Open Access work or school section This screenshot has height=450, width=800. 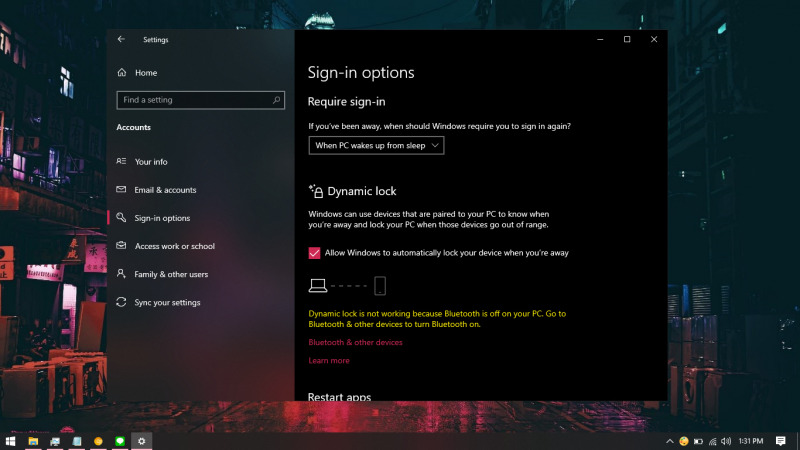click(174, 246)
